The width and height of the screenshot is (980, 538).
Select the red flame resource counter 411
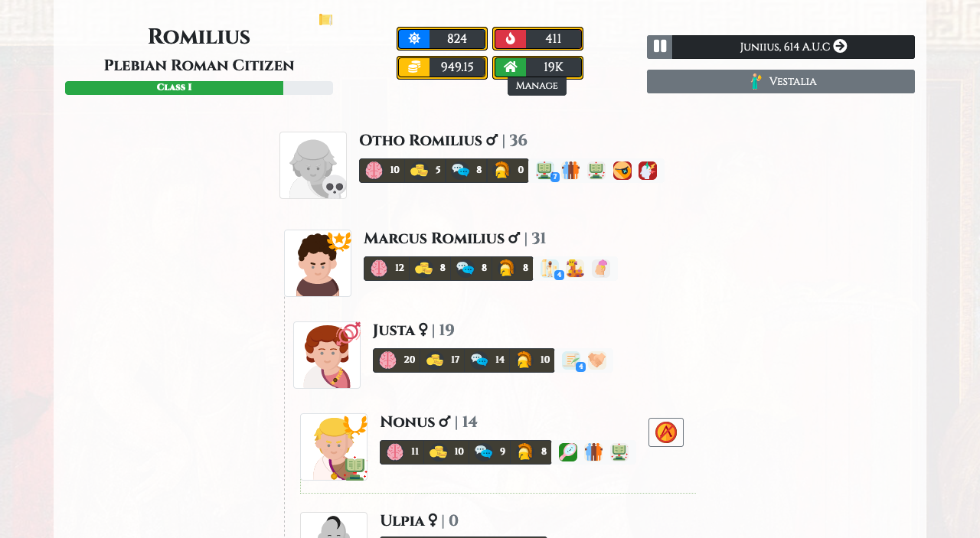coord(537,39)
